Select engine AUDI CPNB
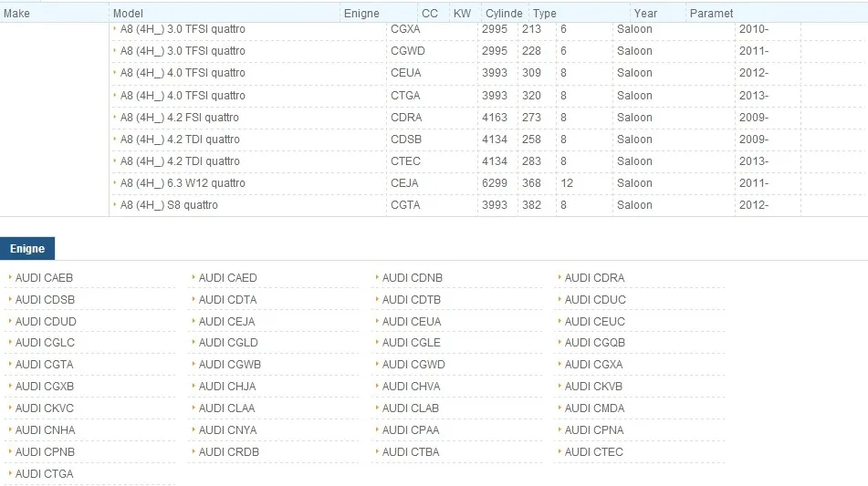The width and height of the screenshot is (868, 486). click(x=45, y=452)
